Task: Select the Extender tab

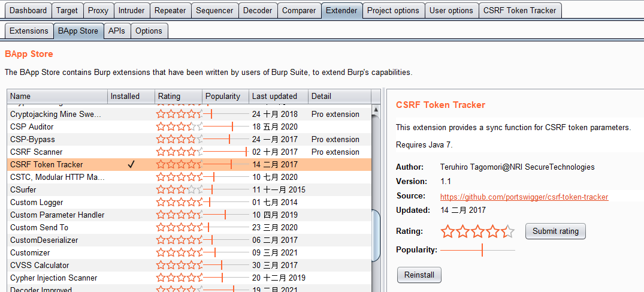Action: [x=341, y=10]
